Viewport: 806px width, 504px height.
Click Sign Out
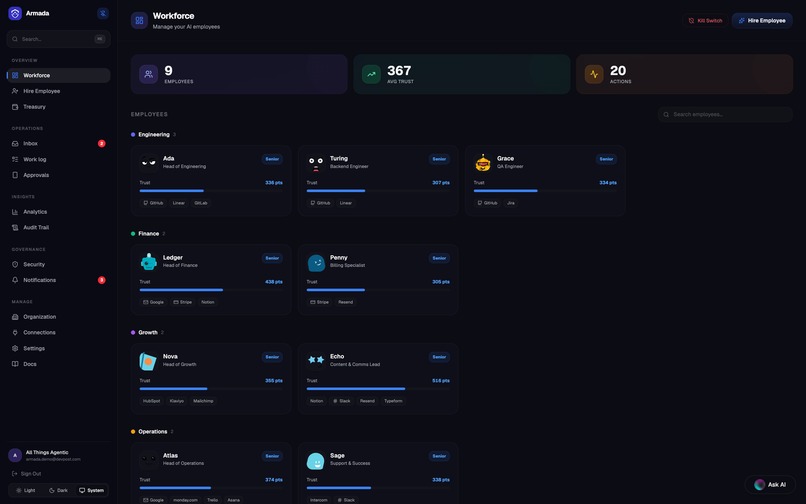[26, 474]
